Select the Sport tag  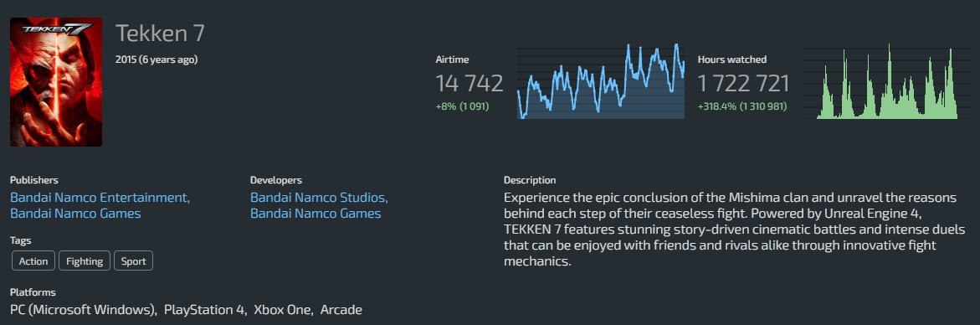point(133,261)
